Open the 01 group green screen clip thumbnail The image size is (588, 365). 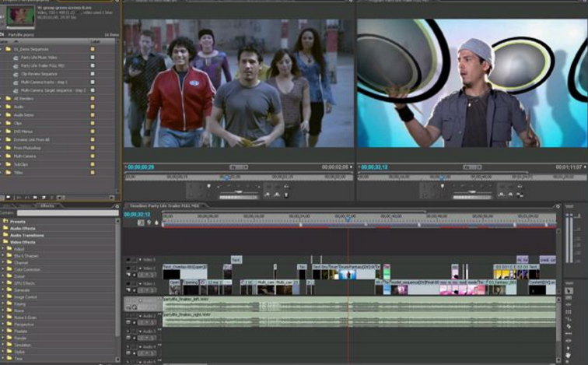(20, 14)
